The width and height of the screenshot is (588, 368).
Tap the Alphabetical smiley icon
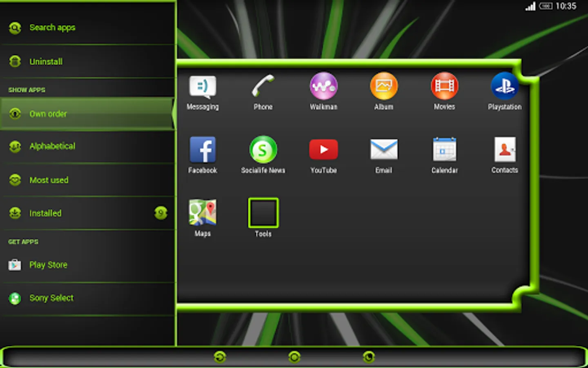pos(15,146)
